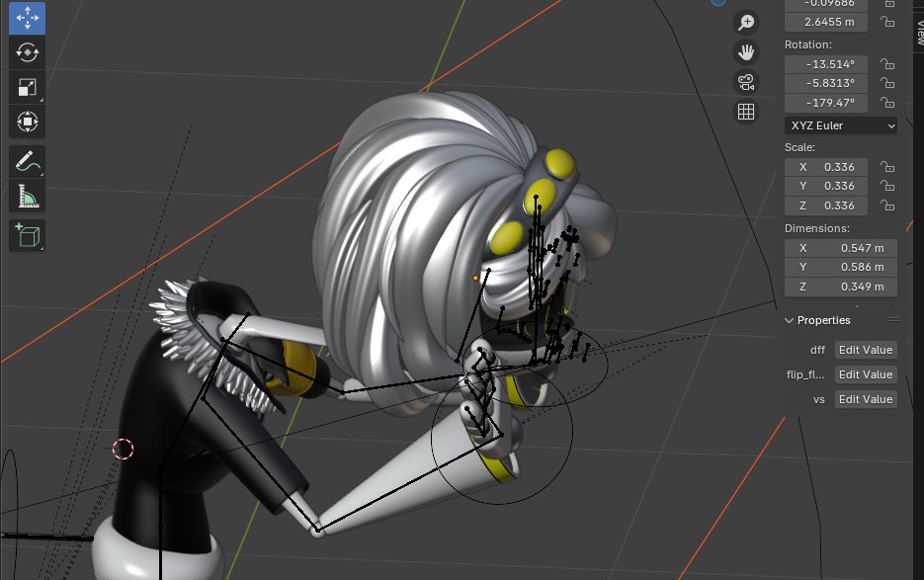Select the Move tool
The image size is (924, 580).
coord(27,18)
